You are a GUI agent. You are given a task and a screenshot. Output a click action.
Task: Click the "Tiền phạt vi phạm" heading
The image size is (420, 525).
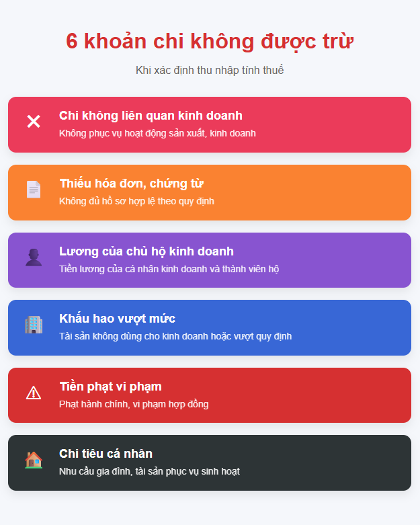pyautogui.click(x=110, y=387)
